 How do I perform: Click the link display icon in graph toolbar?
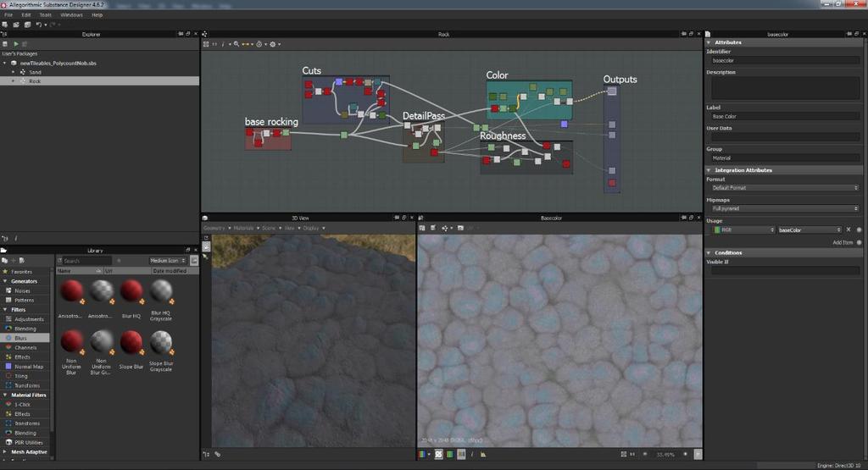(248, 44)
